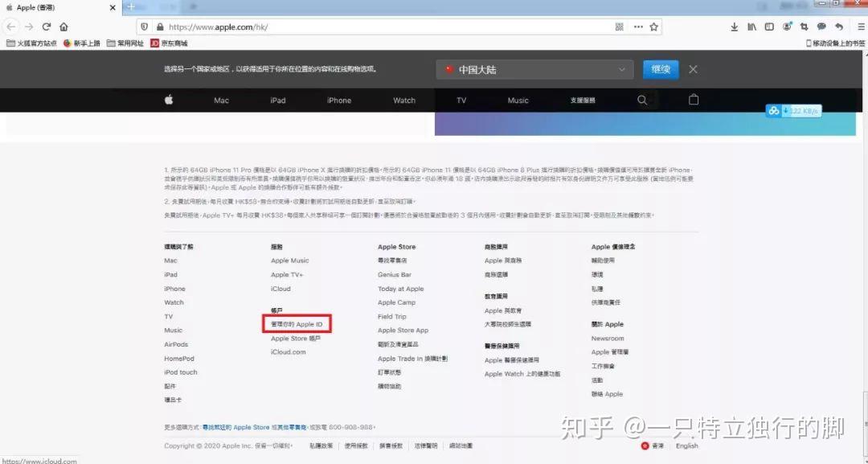868x464 pixels.
Task: Click the browser forward arrow
Action: click(x=29, y=27)
